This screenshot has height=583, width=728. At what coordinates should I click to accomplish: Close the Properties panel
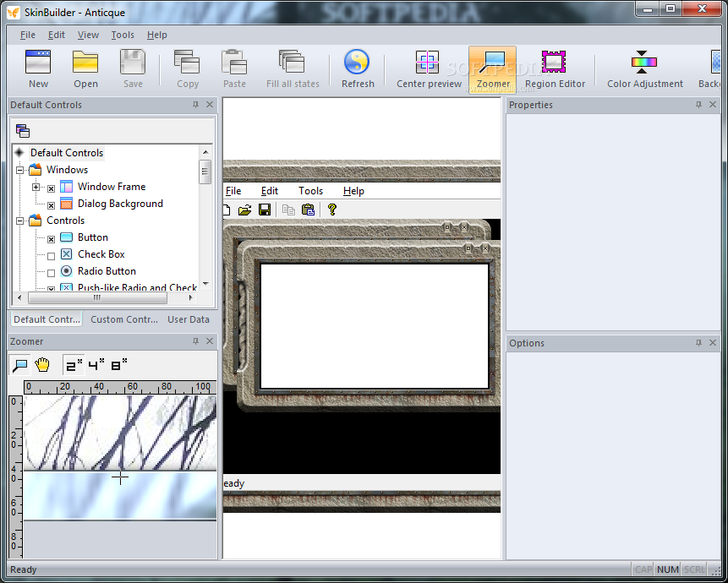click(713, 105)
